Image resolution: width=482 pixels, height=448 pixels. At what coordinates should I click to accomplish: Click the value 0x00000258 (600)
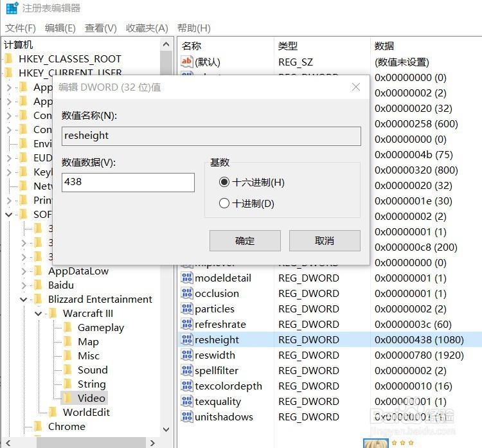(x=416, y=124)
